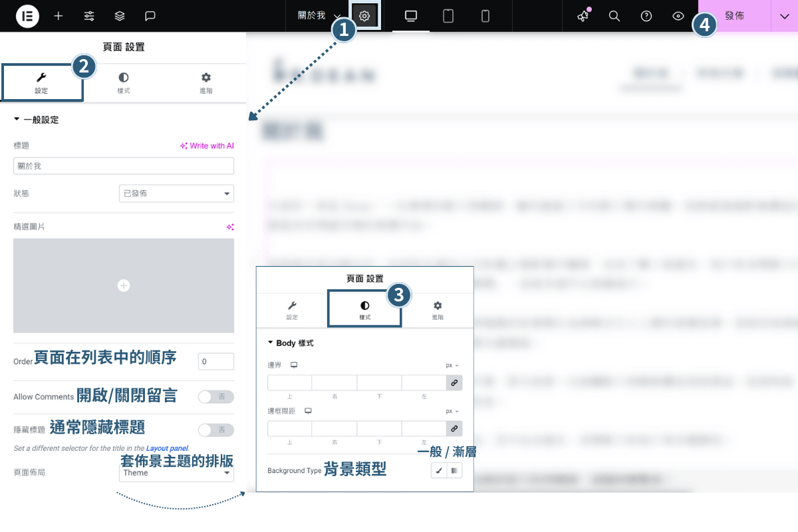The height and width of the screenshot is (532, 798).
Task: Click the 發佈 publish button
Action: point(734,16)
